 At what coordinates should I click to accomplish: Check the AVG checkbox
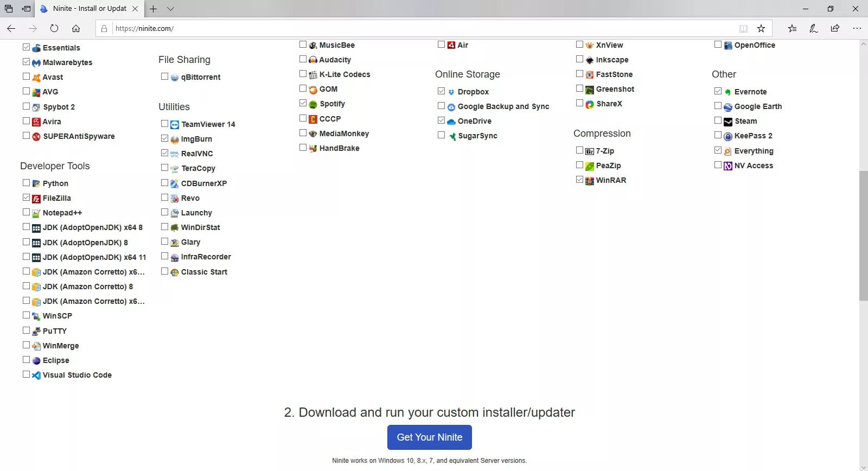click(x=26, y=91)
